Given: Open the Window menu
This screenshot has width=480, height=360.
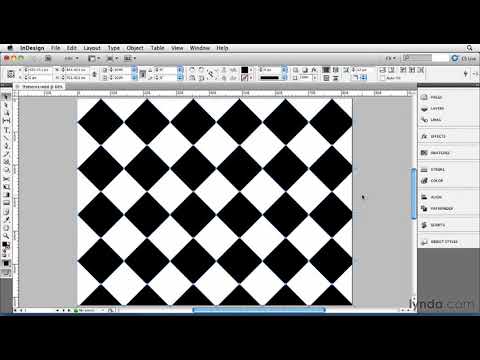Looking at the screenshot, I should click(x=200, y=48).
